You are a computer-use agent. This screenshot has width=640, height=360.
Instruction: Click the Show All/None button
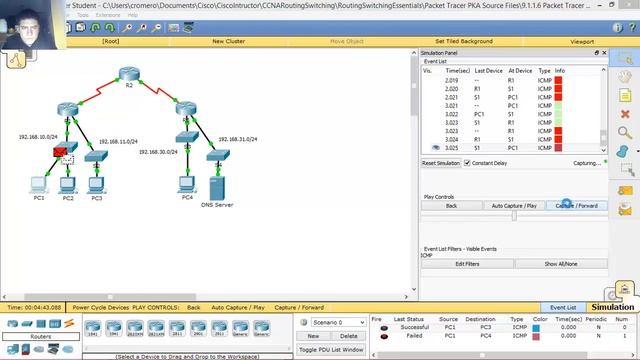(x=561, y=264)
